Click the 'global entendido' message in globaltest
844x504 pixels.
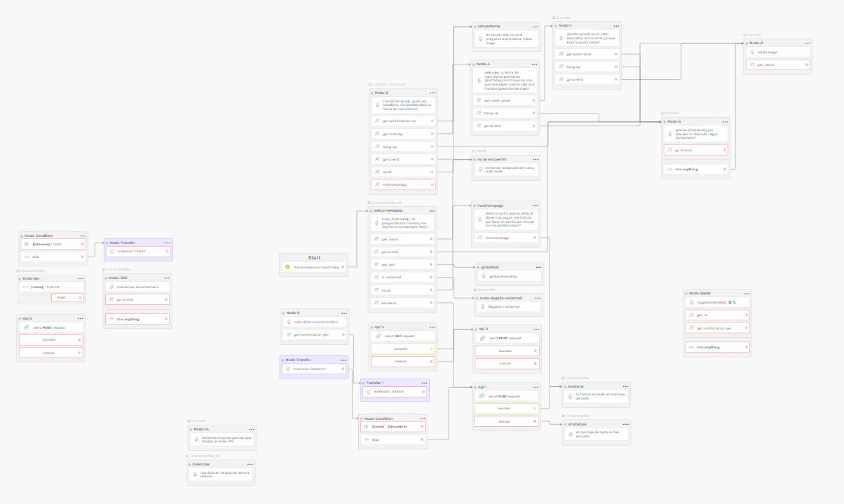(508, 276)
